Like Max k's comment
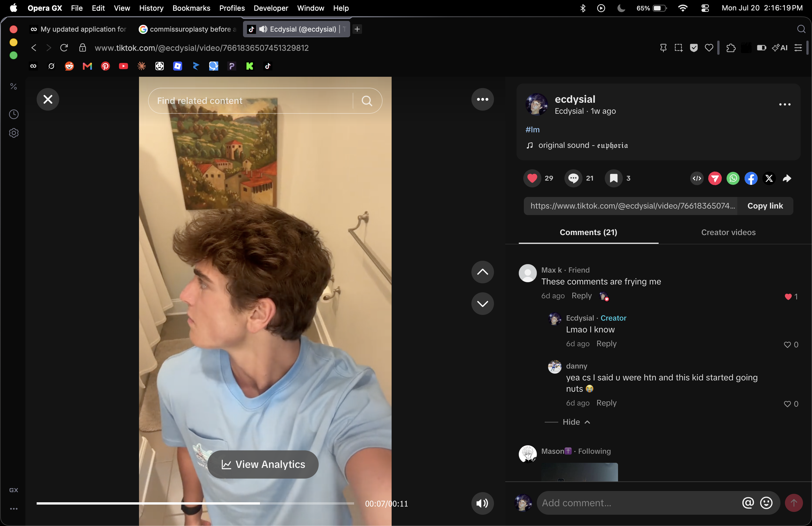 click(x=788, y=297)
